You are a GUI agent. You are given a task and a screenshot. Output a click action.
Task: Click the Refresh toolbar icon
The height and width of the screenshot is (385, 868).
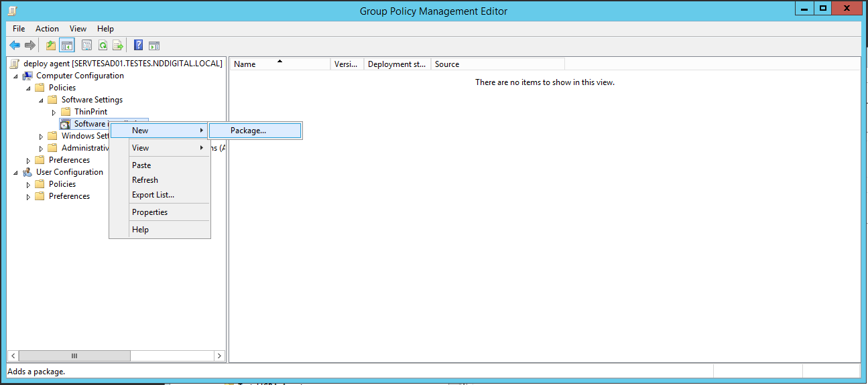point(103,46)
